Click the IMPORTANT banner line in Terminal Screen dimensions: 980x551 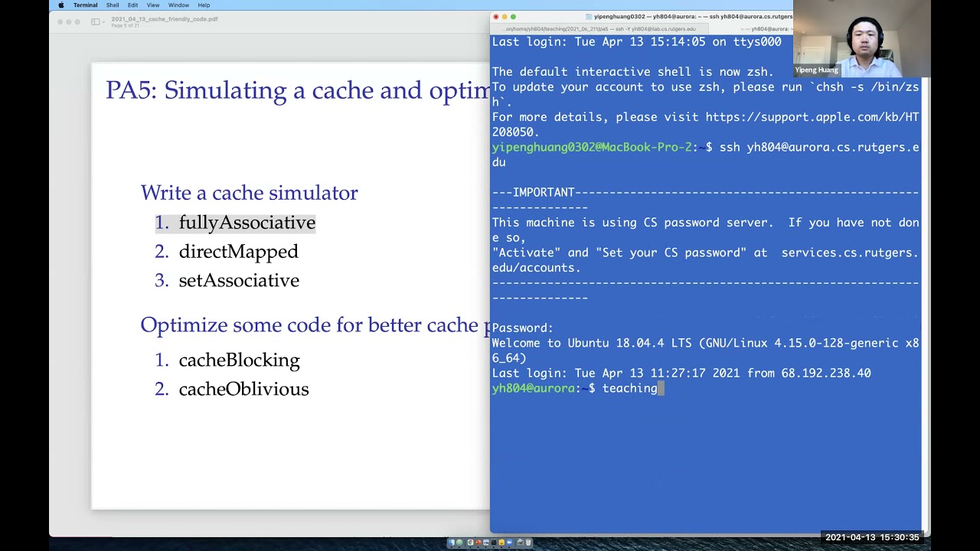(x=705, y=193)
